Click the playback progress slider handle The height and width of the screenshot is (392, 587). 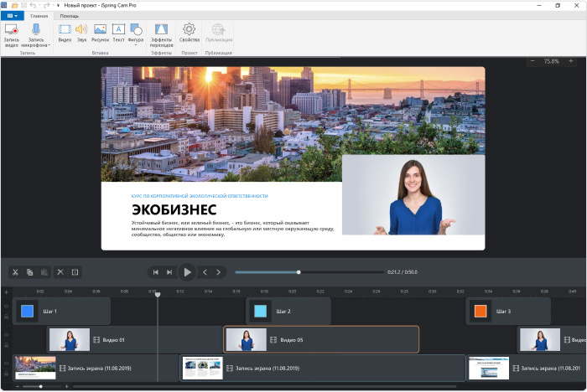299,272
